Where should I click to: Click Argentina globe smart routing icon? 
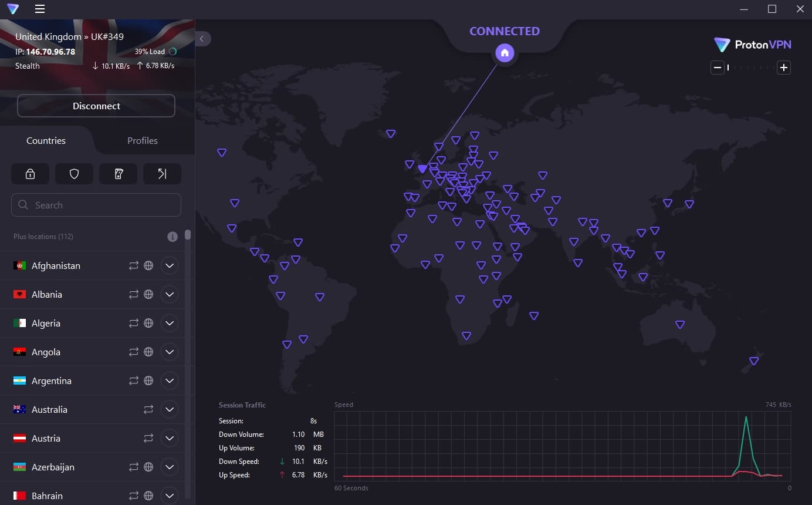pos(148,381)
